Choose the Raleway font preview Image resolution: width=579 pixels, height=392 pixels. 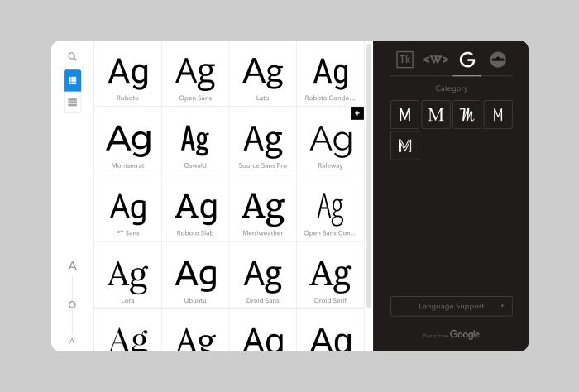pos(330,141)
